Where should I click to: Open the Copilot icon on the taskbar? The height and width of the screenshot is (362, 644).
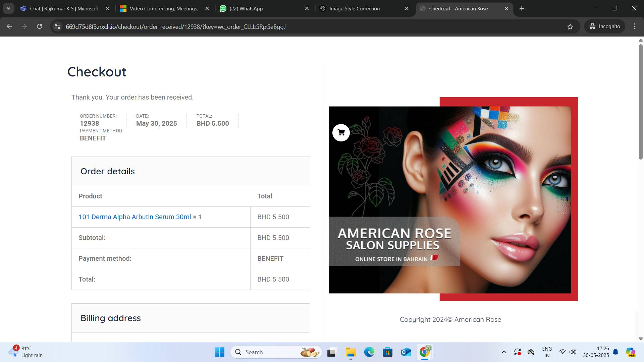point(631,352)
